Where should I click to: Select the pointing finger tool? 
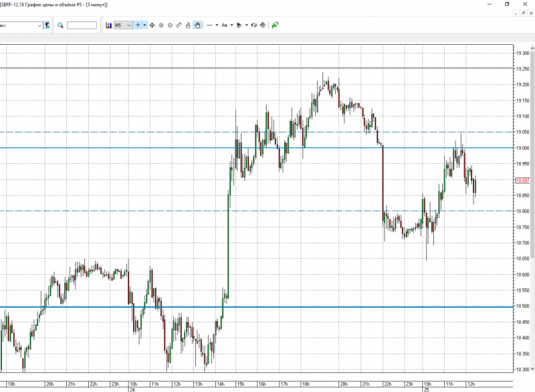(x=188, y=25)
